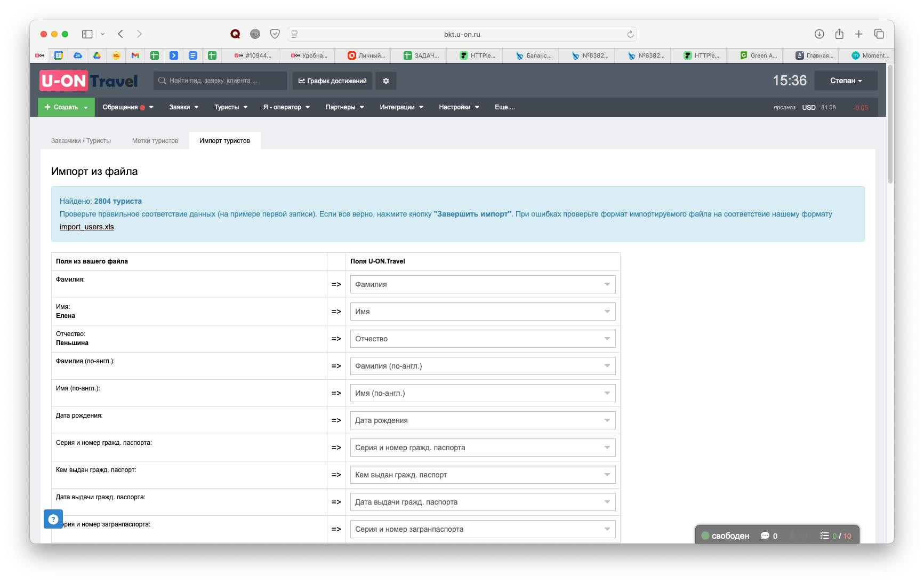The height and width of the screenshot is (583, 924).
Task: Open the import_users.xls sample file link
Action: click(x=86, y=227)
